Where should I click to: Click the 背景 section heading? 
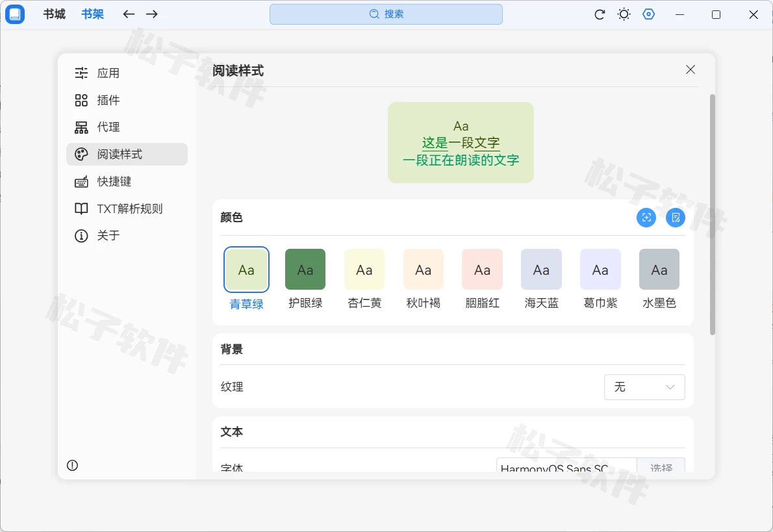point(232,349)
